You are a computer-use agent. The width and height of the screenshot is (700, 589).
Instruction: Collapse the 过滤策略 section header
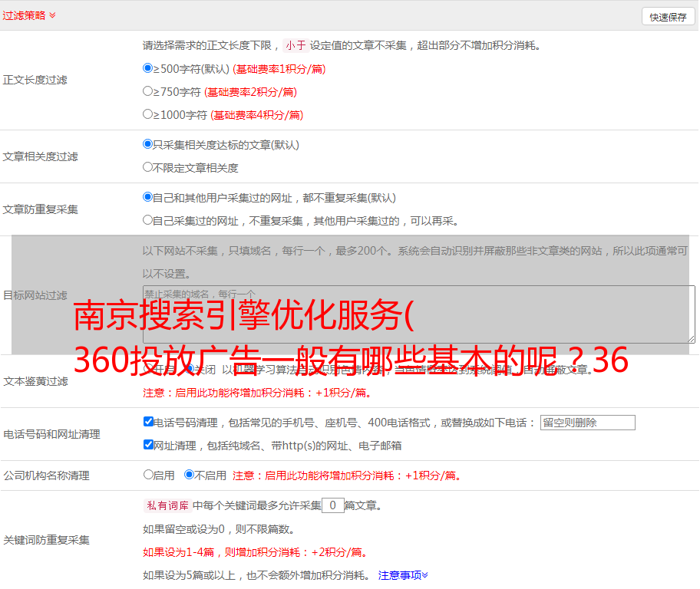tap(29, 15)
